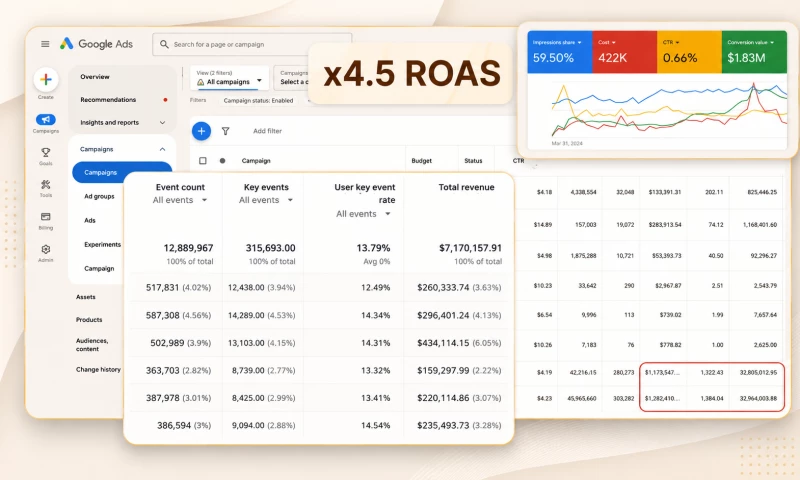The height and width of the screenshot is (480, 800).
Task: Open Ads in the navigation
Action: coord(90,220)
